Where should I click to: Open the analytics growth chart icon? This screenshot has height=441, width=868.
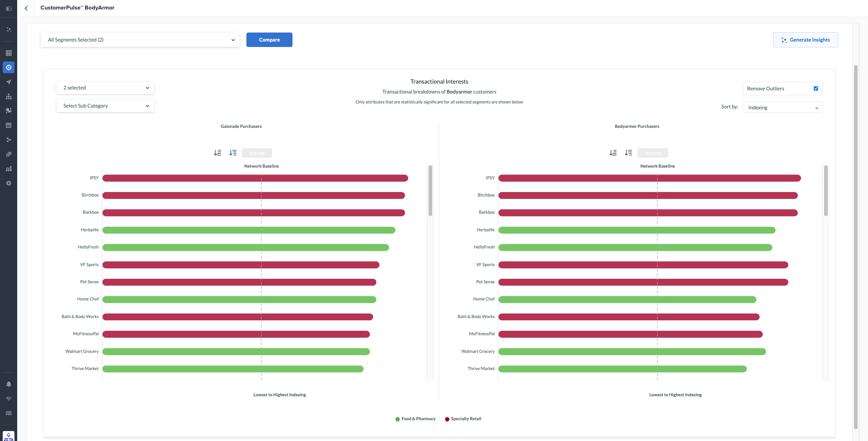click(x=9, y=169)
